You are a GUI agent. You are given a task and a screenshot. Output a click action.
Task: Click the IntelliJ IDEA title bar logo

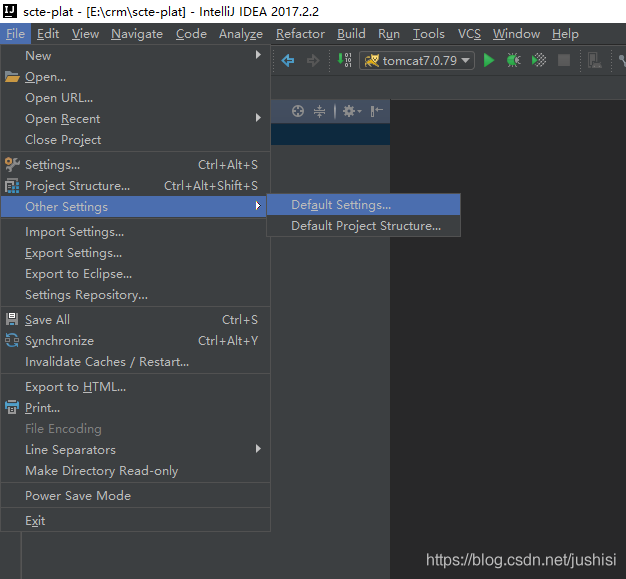[10, 11]
